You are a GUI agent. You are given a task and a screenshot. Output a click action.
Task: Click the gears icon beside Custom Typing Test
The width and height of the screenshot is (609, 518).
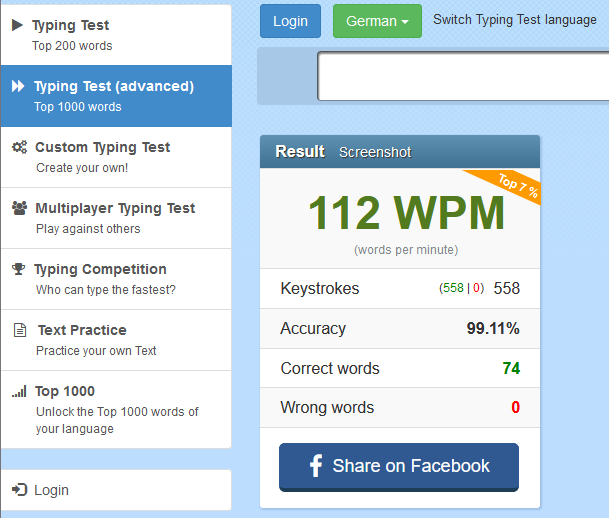[x=19, y=147]
